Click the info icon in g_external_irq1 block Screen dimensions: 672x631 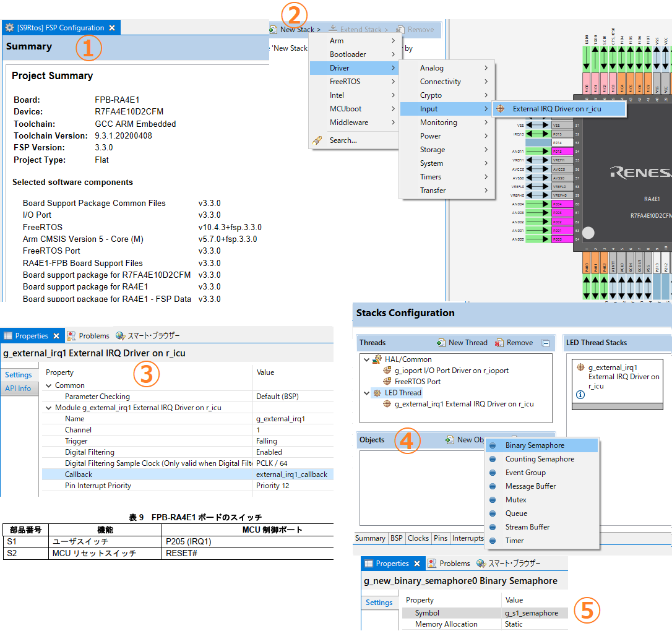point(580,395)
